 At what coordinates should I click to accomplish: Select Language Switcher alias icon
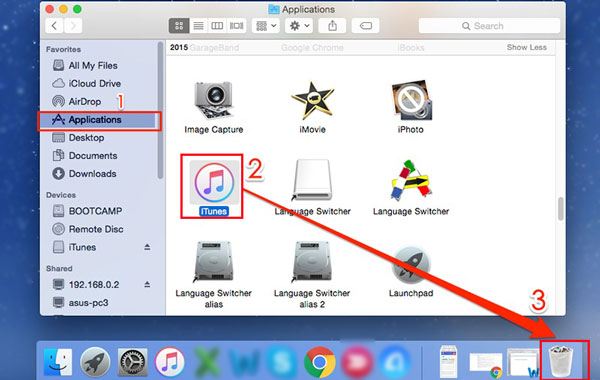[x=214, y=262]
